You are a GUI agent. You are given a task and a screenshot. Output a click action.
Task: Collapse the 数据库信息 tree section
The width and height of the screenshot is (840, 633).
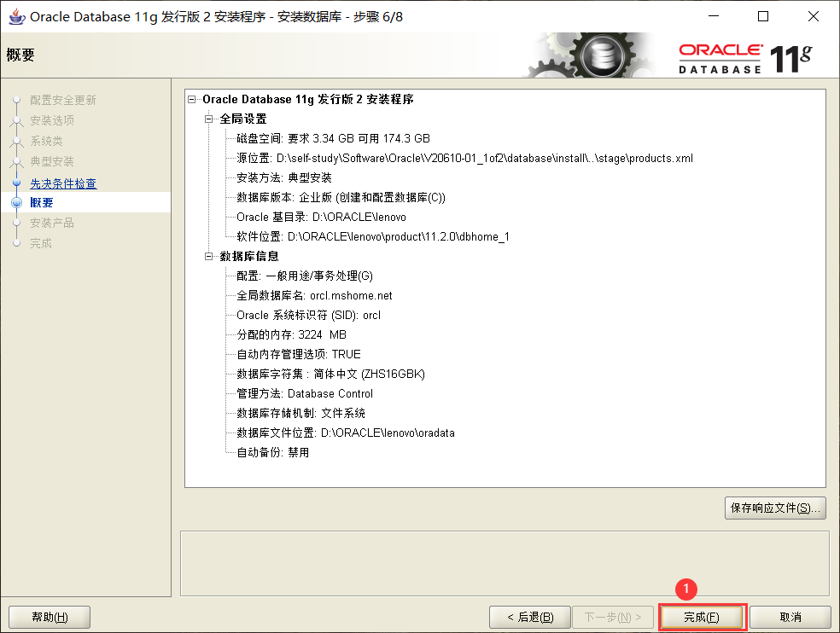pos(209,257)
